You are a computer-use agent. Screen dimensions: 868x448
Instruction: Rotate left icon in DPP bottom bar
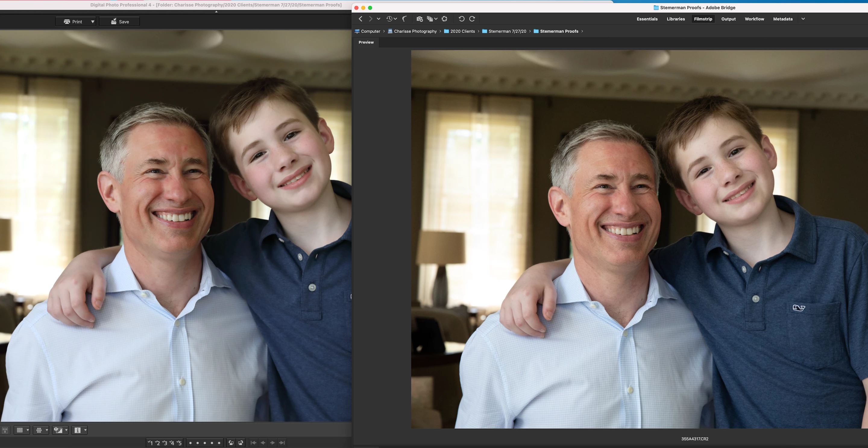(x=231, y=443)
